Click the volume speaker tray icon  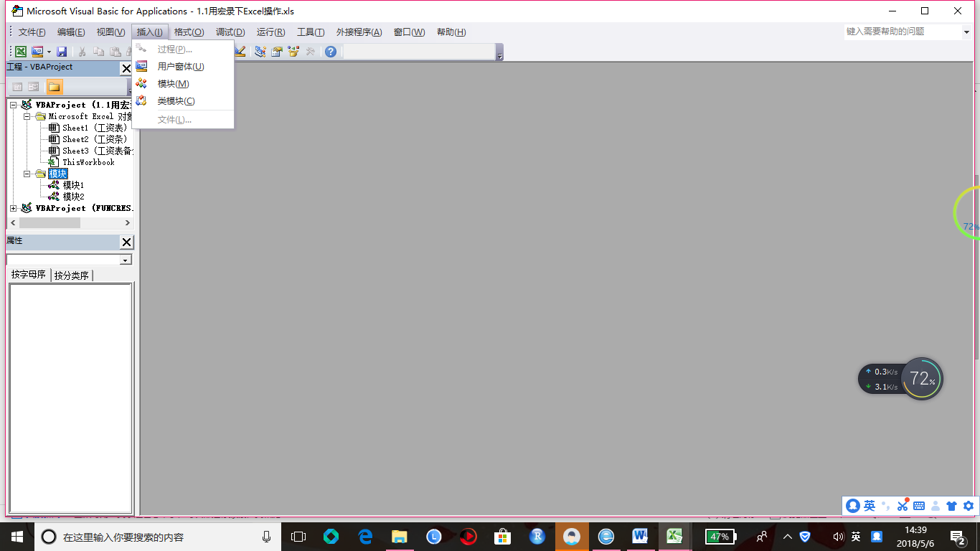[x=838, y=537]
